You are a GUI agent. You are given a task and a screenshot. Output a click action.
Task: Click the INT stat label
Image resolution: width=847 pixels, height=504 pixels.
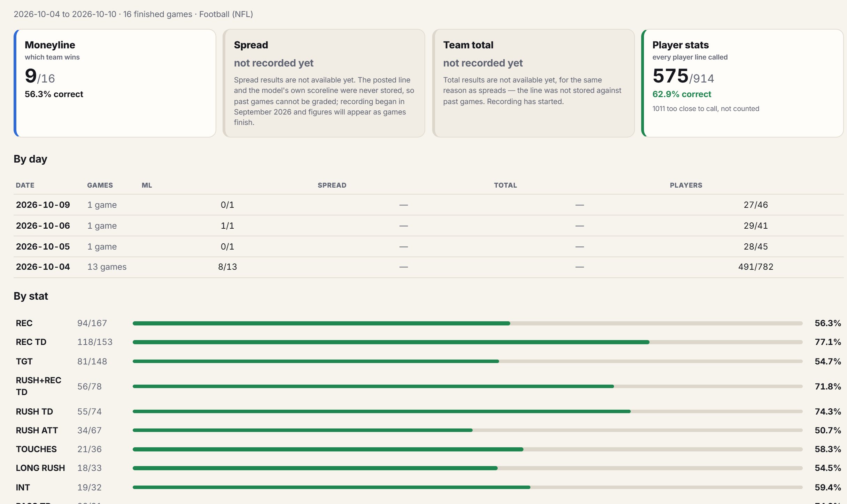pyautogui.click(x=23, y=488)
